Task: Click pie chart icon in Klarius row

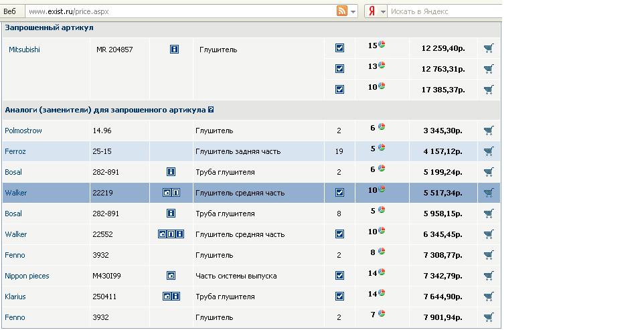Action: tap(382, 293)
